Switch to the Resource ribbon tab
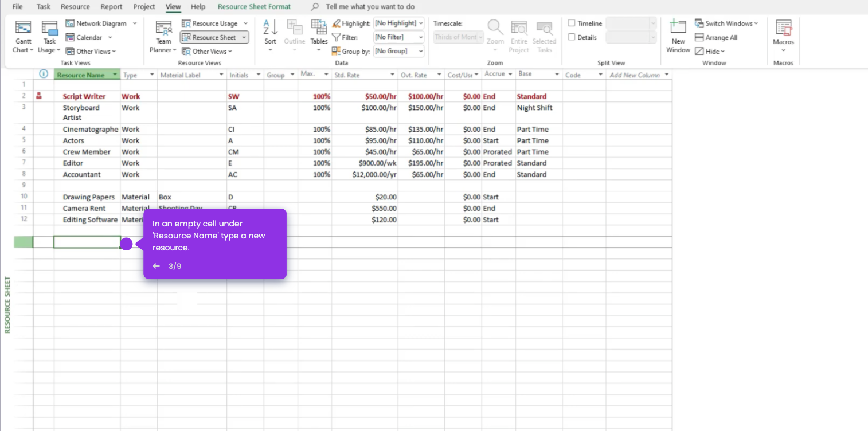 [x=75, y=7]
